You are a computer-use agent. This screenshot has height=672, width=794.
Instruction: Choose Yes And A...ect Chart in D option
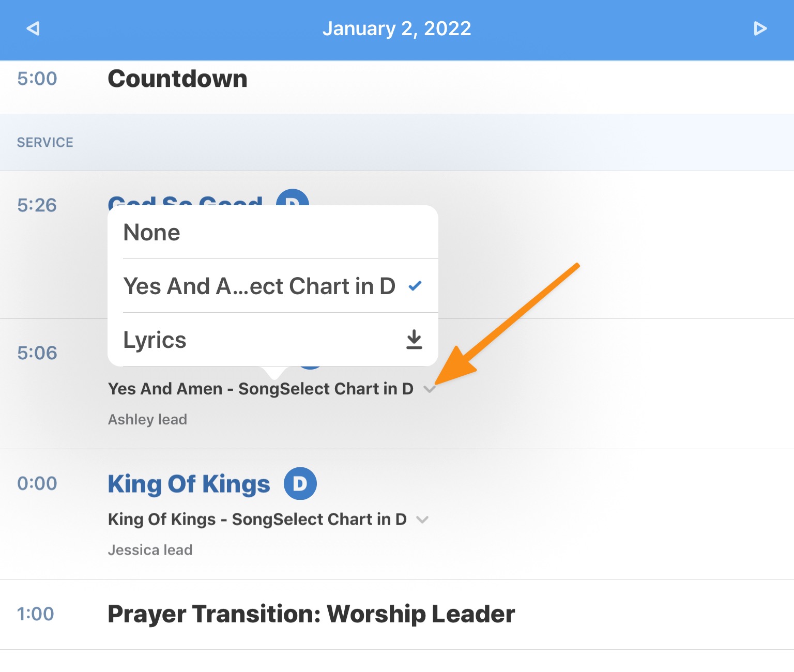(273, 286)
